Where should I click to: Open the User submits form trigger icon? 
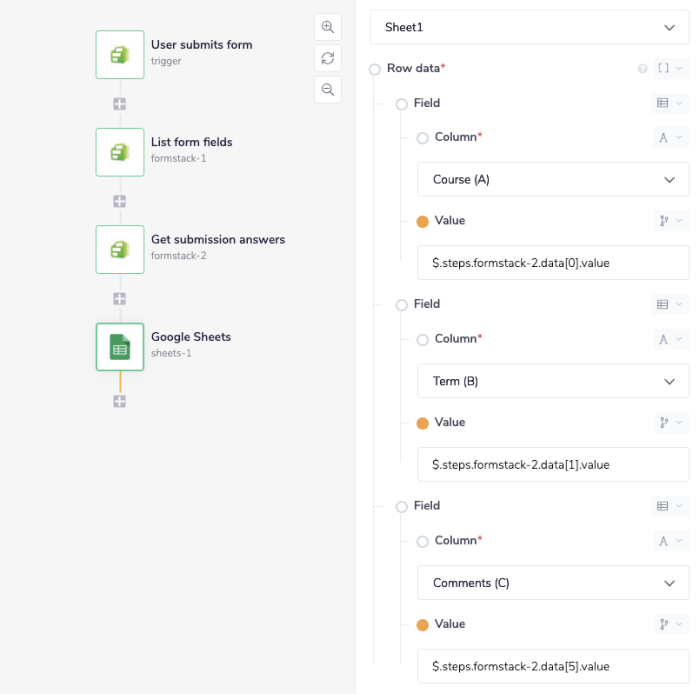coord(120,54)
